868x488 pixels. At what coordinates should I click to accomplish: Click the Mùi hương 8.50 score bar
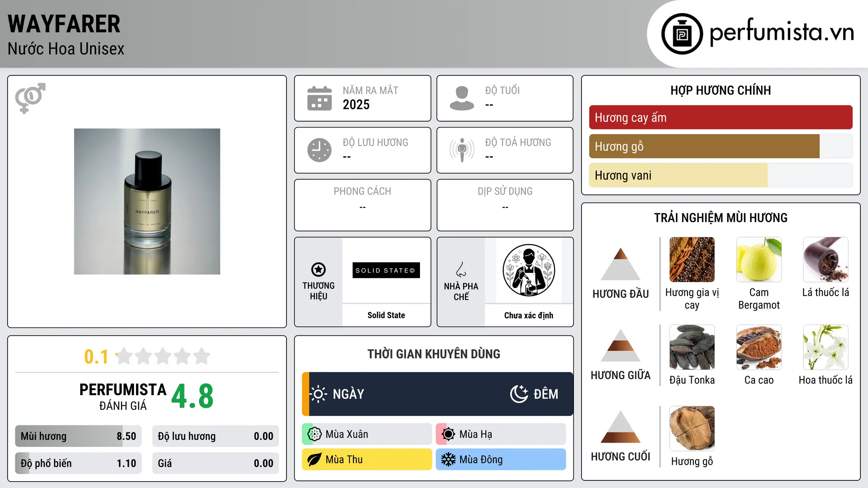[x=78, y=436]
